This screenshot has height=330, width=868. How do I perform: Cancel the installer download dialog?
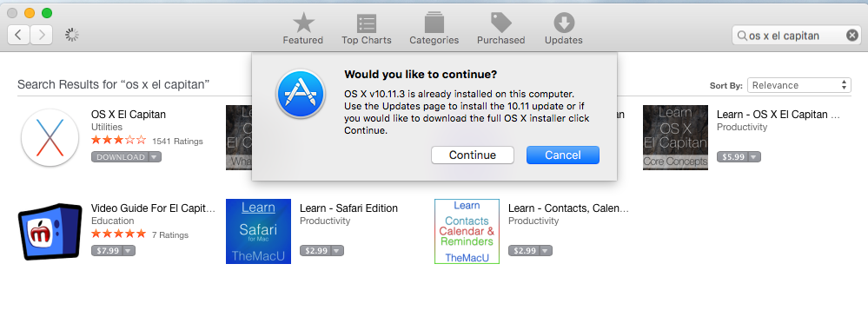pyautogui.click(x=562, y=155)
